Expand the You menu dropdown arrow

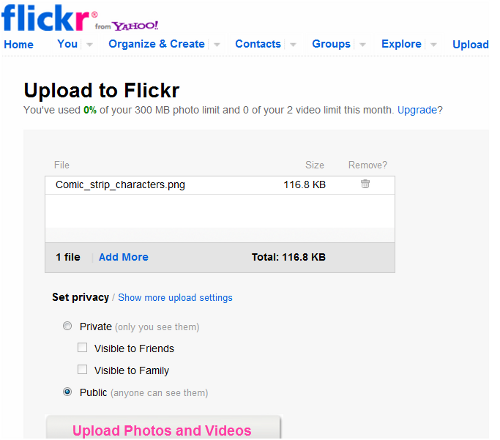[90, 44]
